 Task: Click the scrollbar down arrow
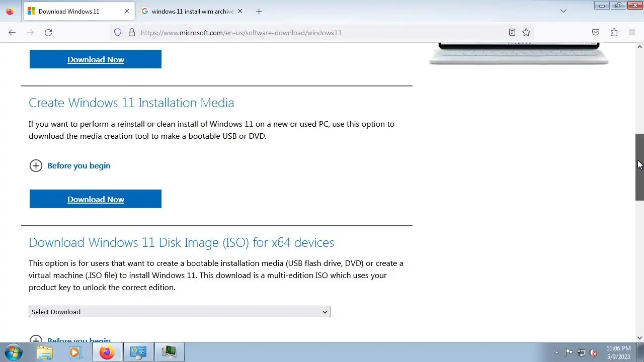coord(639,338)
